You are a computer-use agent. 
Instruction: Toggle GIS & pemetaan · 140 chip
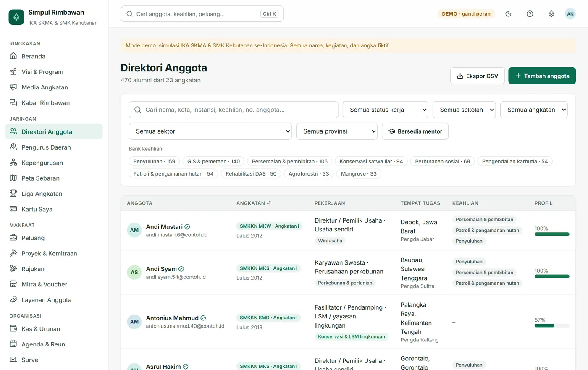(213, 161)
